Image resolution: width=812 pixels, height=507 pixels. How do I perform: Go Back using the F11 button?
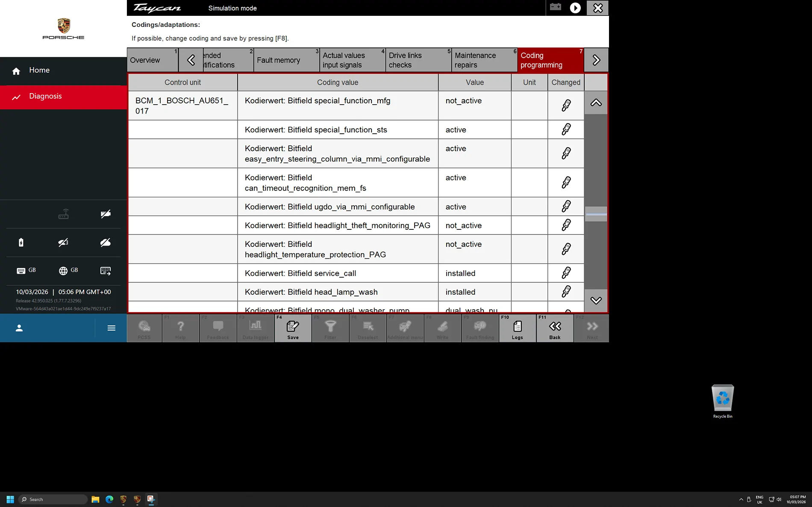point(555,328)
